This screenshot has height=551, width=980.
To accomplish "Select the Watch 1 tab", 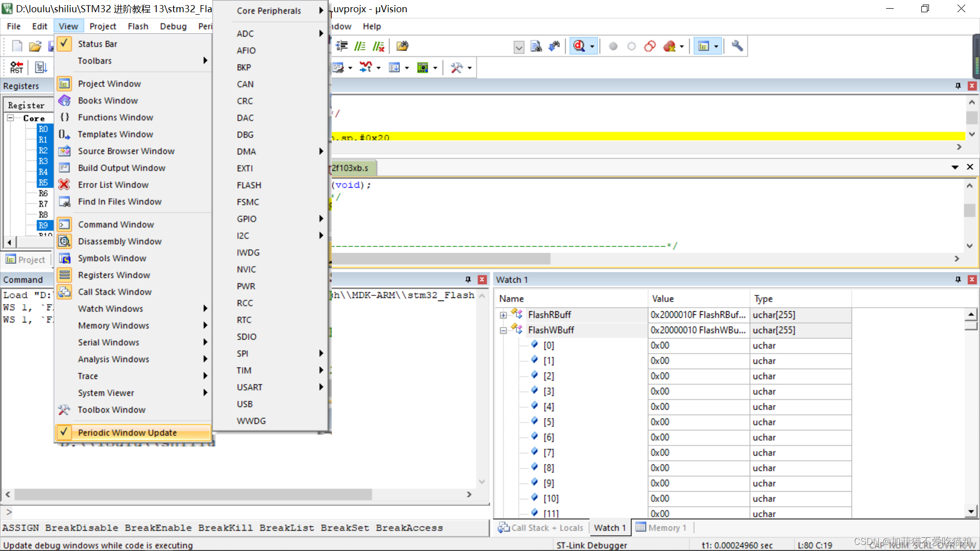I will pos(609,528).
